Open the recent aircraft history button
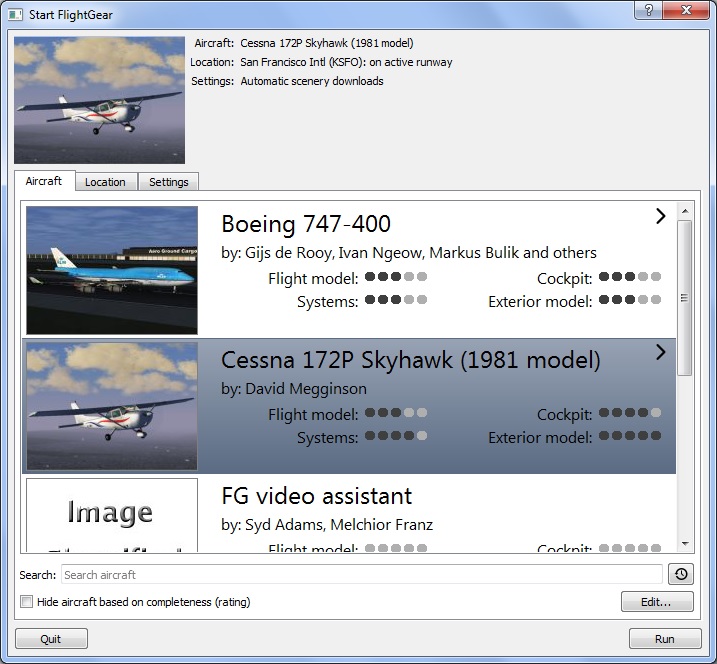717x664 pixels. tap(680, 574)
